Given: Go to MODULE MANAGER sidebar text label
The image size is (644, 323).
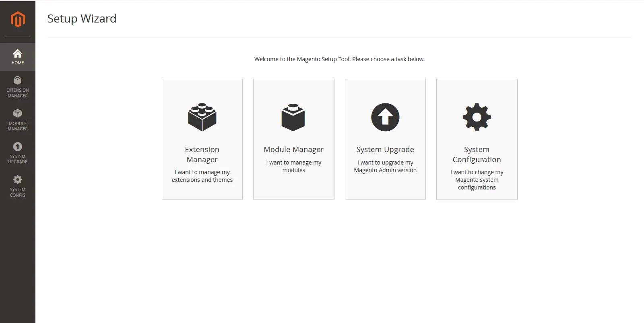Looking at the screenshot, I should 18,126.
